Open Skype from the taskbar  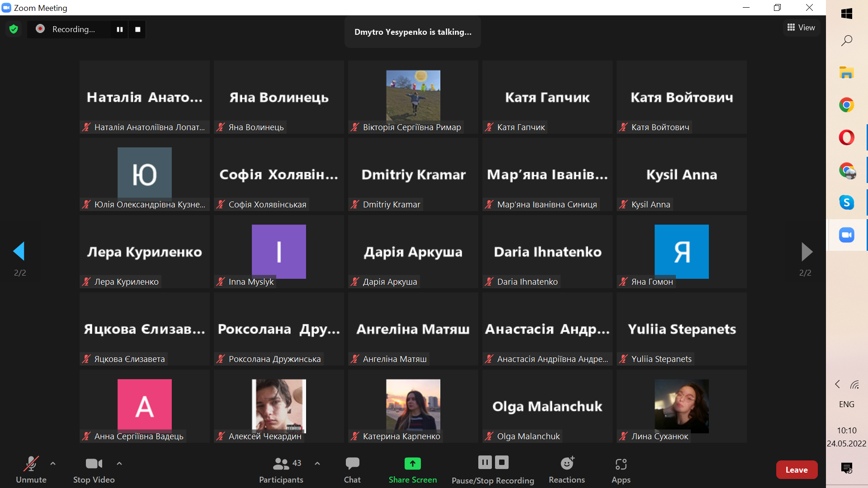pyautogui.click(x=846, y=202)
